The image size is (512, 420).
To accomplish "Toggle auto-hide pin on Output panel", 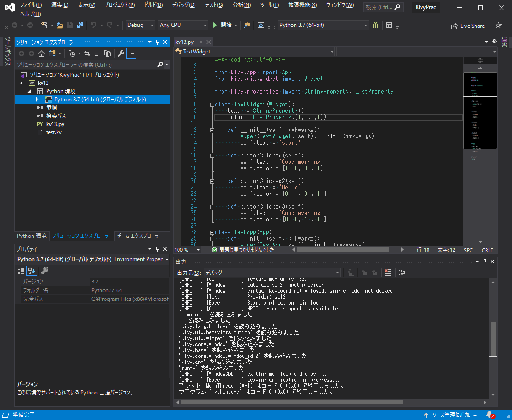I will (x=485, y=262).
